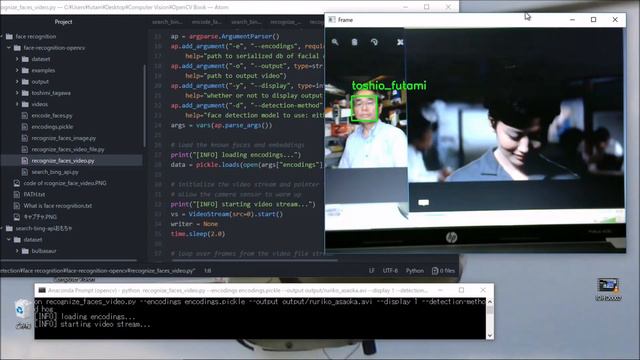This screenshot has height=360, width=640.
Task: Maximize the Atom editor window
Action: 427,7
